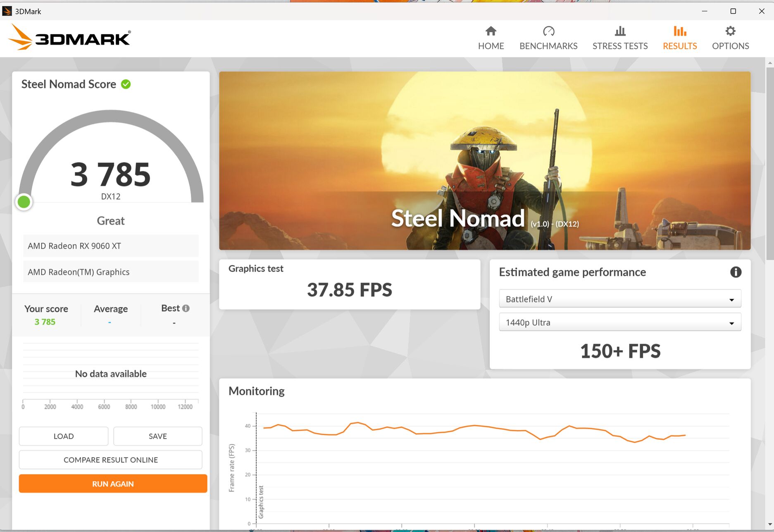The height and width of the screenshot is (532, 774).
Task: Go to the BENCHMARKS tab label
Action: (548, 46)
